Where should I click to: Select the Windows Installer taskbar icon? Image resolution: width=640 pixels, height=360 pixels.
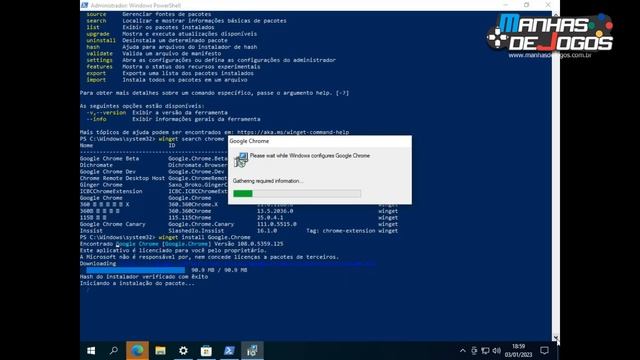pos(252,351)
